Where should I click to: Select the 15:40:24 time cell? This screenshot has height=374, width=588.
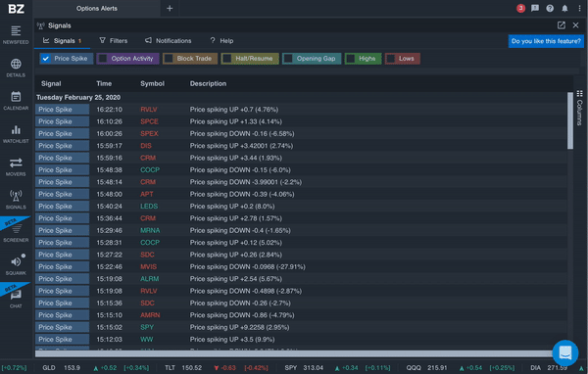coord(109,207)
